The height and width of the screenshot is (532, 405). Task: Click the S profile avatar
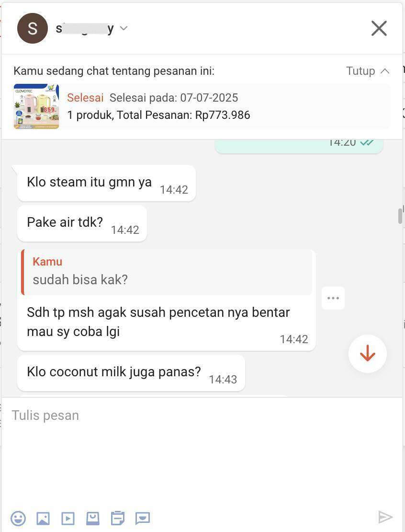coord(33,28)
